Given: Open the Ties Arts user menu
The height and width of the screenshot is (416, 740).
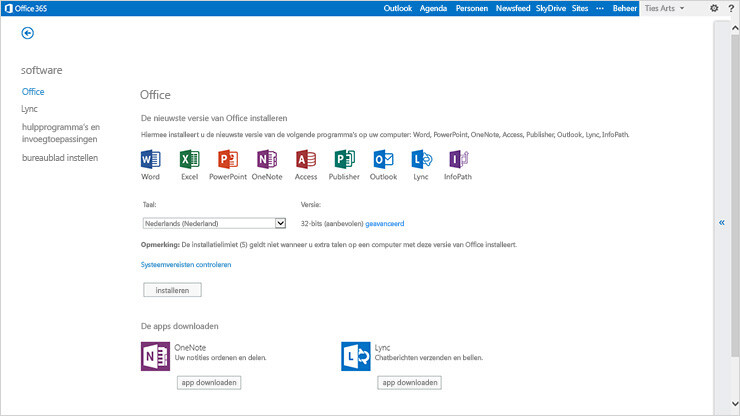Looking at the screenshot, I should [664, 8].
